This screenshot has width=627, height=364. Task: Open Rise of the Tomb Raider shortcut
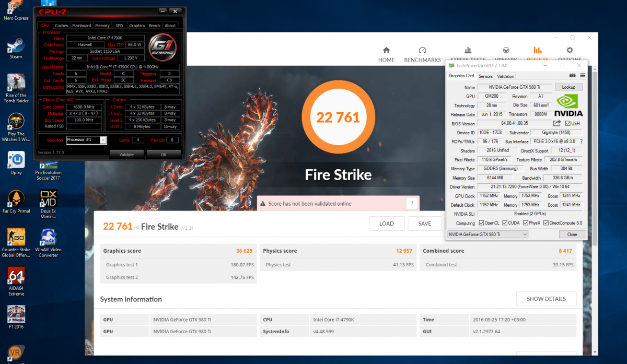coord(16,88)
